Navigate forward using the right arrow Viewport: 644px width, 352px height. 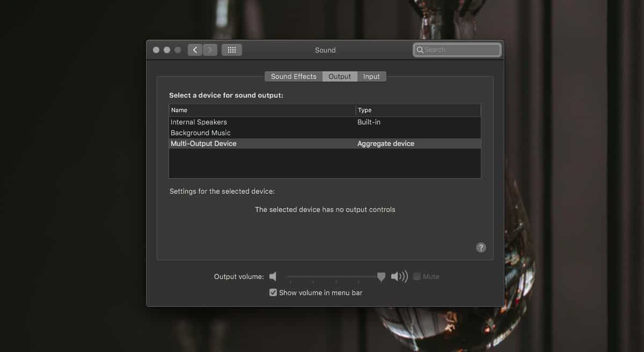(210, 49)
